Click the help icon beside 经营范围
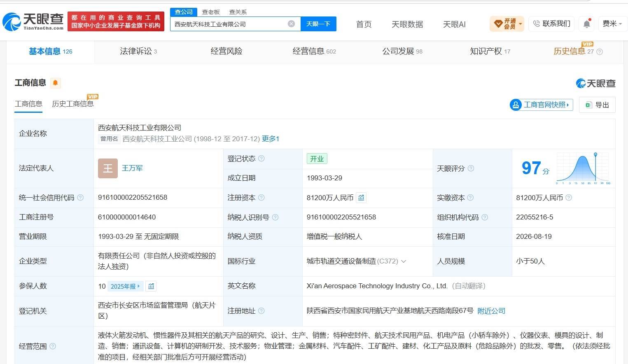 tap(53, 346)
